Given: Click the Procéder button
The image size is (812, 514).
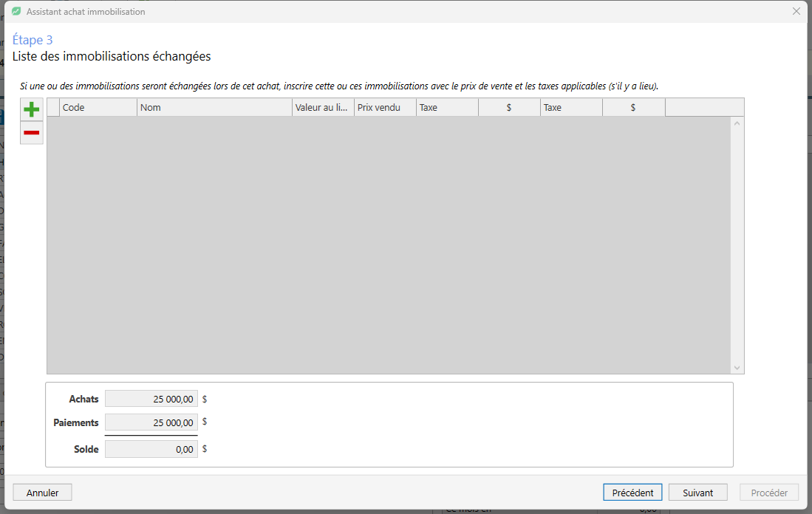Looking at the screenshot, I should coord(770,493).
